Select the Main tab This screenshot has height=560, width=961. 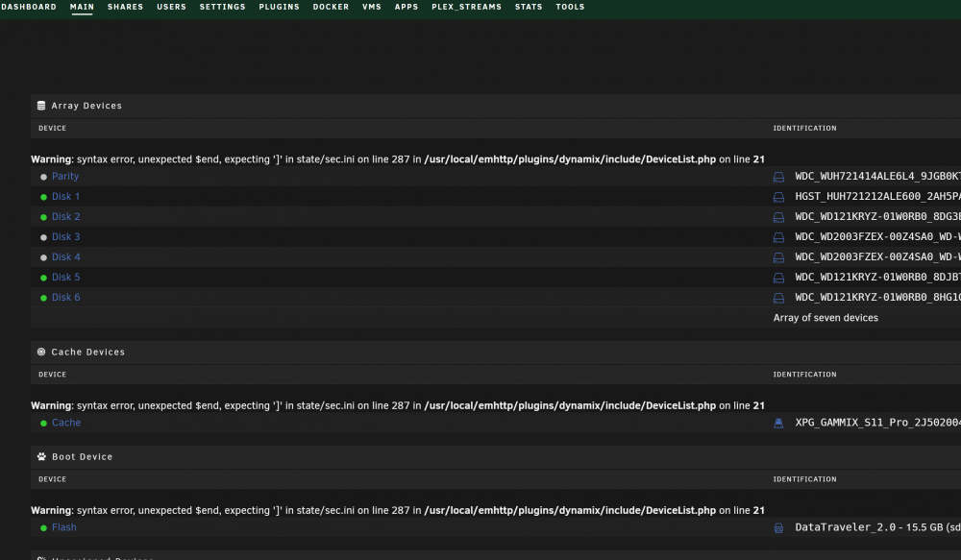82,7
